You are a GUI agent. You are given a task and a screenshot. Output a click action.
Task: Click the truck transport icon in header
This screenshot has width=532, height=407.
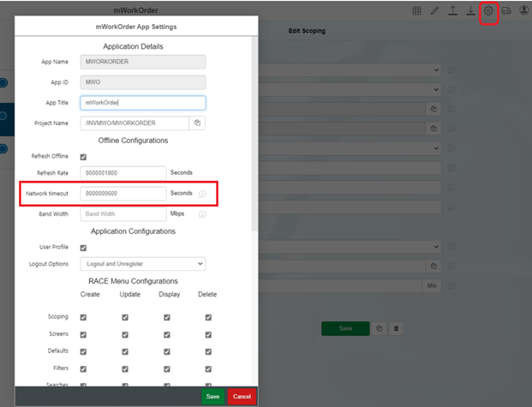pyautogui.click(x=506, y=11)
